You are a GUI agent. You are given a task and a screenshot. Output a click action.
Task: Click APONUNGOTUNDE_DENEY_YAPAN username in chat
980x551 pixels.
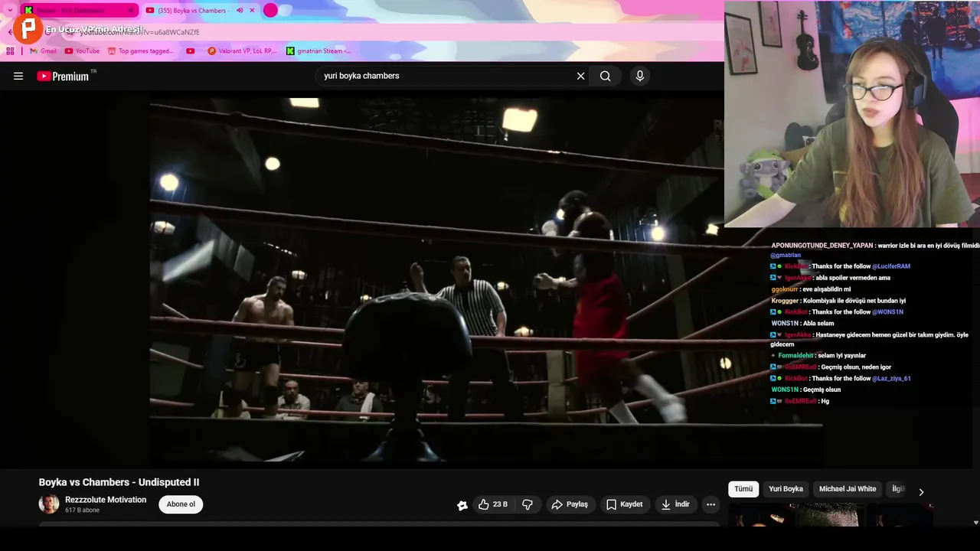[822, 246]
